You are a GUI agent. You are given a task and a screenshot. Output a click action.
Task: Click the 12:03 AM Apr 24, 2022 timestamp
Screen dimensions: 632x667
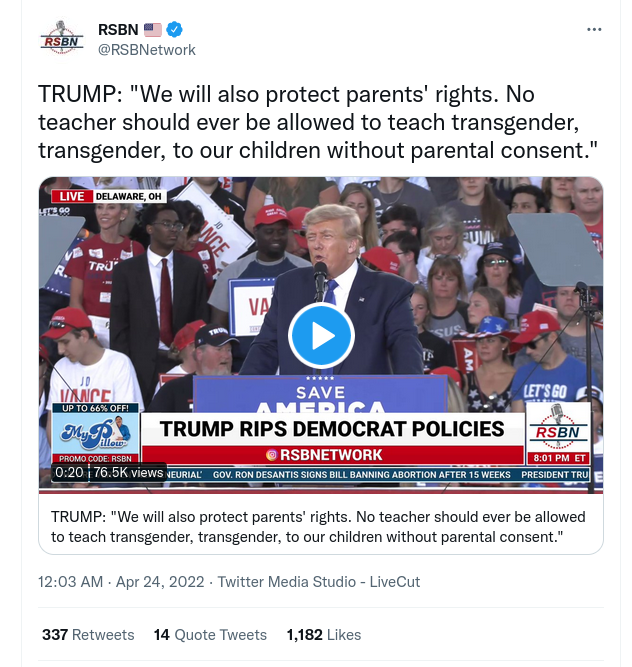[x=121, y=581]
